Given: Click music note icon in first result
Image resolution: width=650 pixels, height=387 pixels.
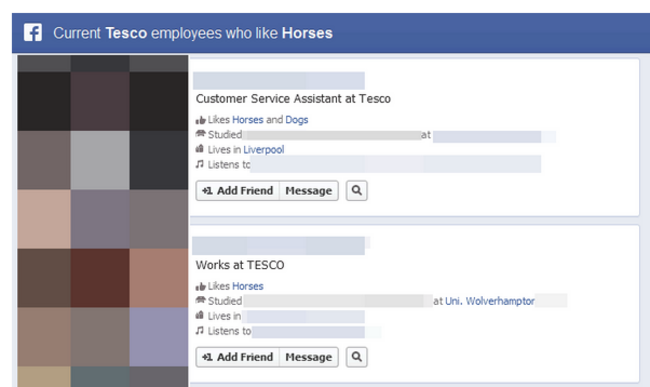Looking at the screenshot, I should tap(200, 164).
